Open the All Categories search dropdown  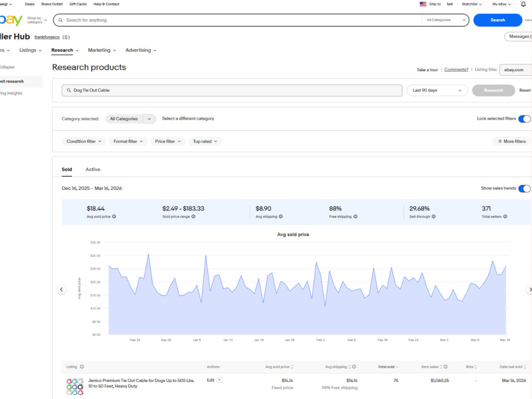(x=445, y=20)
